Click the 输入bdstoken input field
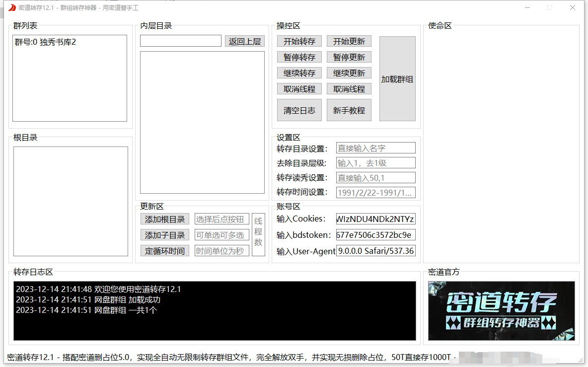The height and width of the screenshot is (367, 588). coord(376,235)
